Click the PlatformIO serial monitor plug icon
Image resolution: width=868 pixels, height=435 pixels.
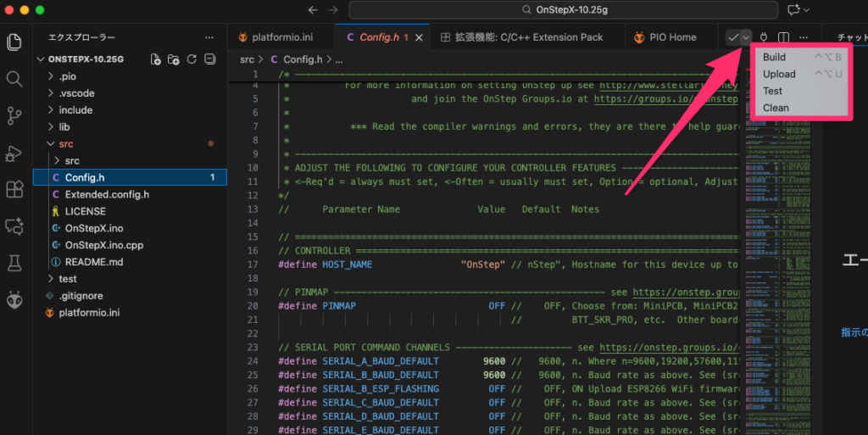(764, 37)
